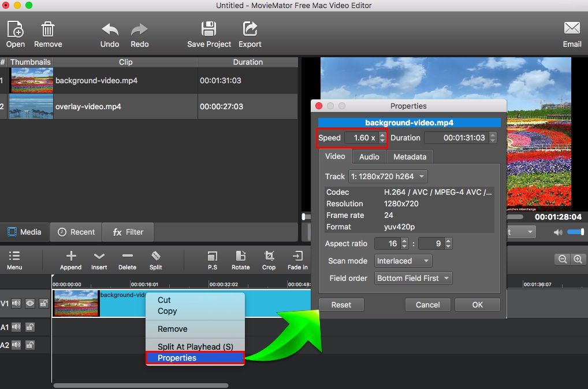Click the timeline horizontal scrollbar
This screenshot has height=389, width=588.
[141, 386]
